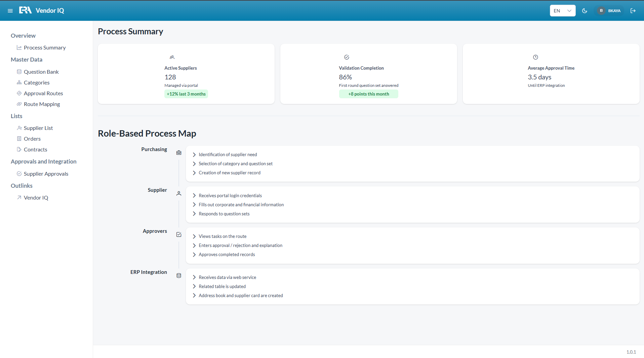This screenshot has width=644, height=358.
Task: Toggle the hamburger sidebar menu
Action: click(10, 11)
